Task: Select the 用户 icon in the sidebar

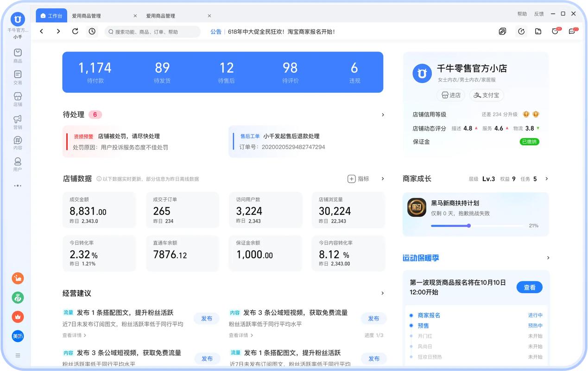Action: tap(17, 165)
